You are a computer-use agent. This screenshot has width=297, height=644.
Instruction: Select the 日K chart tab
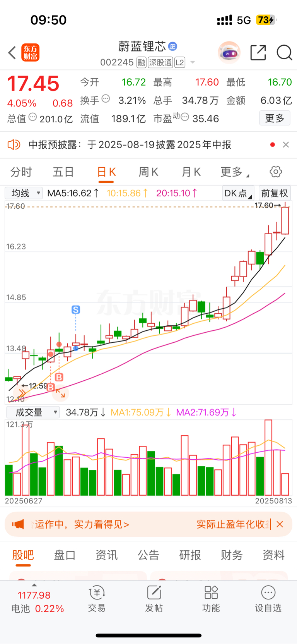pyautogui.click(x=106, y=172)
